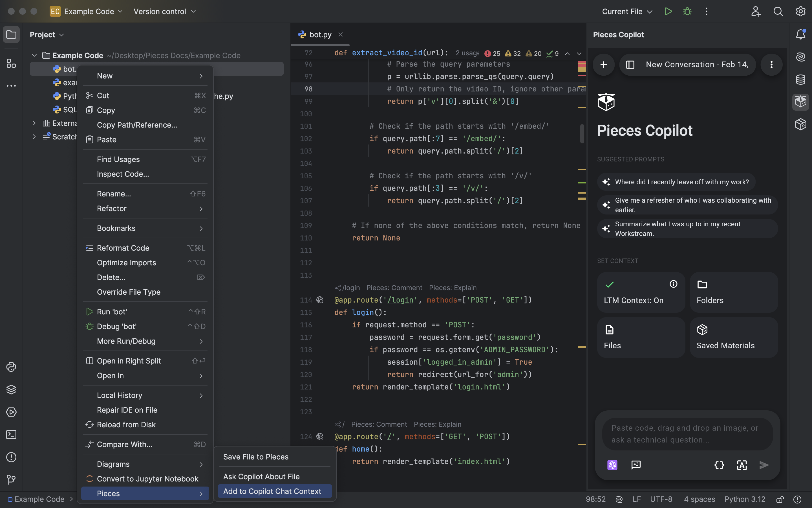Viewport: 812px width, 508px height.
Task: Expand the New submenu
Action: (145, 76)
